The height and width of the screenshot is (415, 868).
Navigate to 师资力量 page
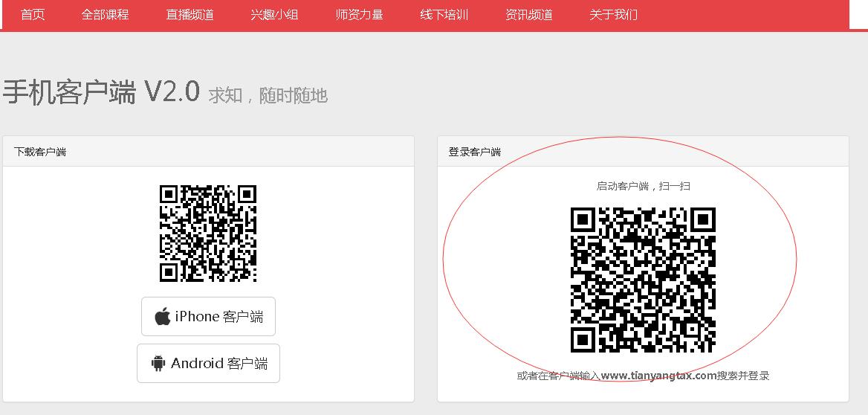pos(359,15)
